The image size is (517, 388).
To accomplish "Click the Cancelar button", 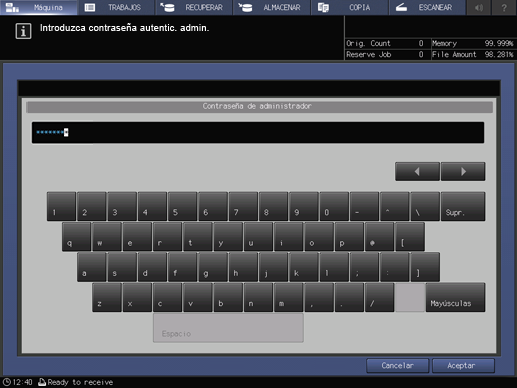I will (398, 366).
